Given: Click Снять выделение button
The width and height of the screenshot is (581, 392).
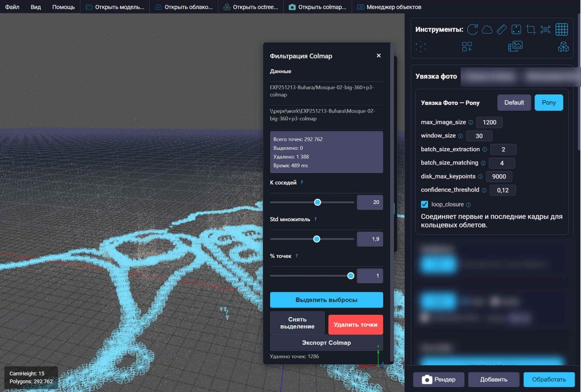Looking at the screenshot, I should point(297,323).
